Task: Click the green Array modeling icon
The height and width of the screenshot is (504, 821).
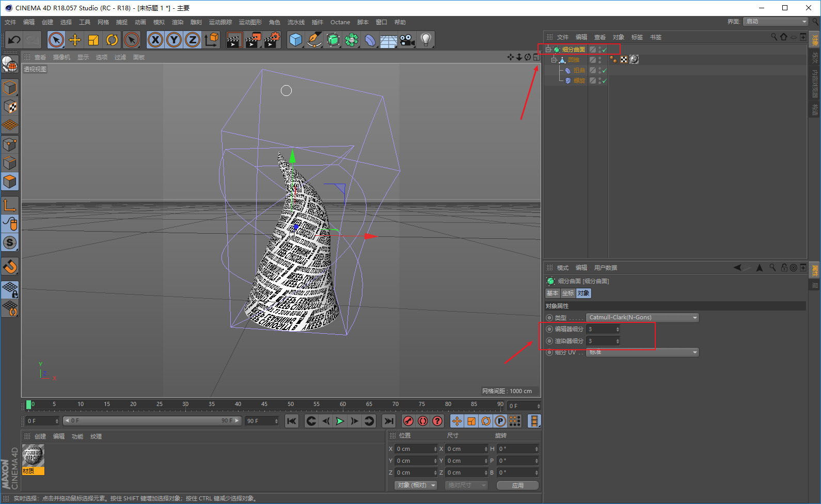Action: (352, 40)
